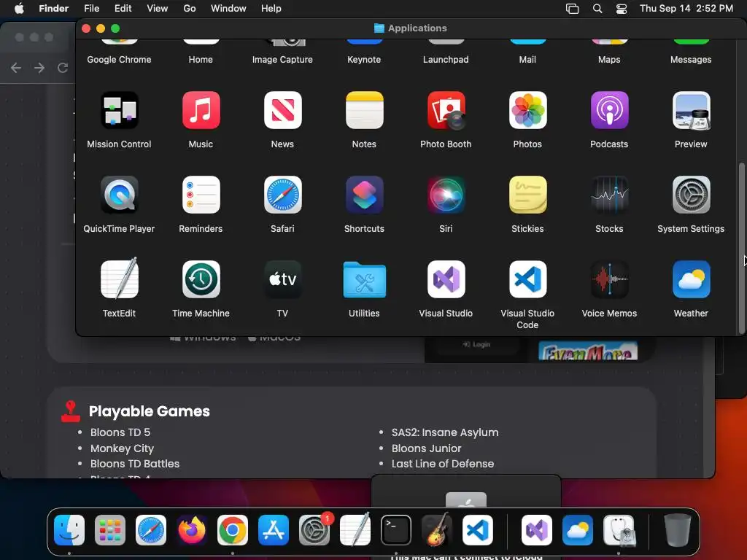747x560 pixels.
Task: Open Disk Utility from the Dock
Action: coord(619,530)
